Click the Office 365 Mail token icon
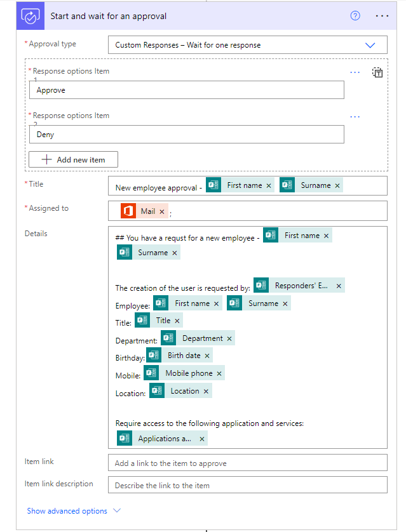Screen dimensions: 406x532 128,211
